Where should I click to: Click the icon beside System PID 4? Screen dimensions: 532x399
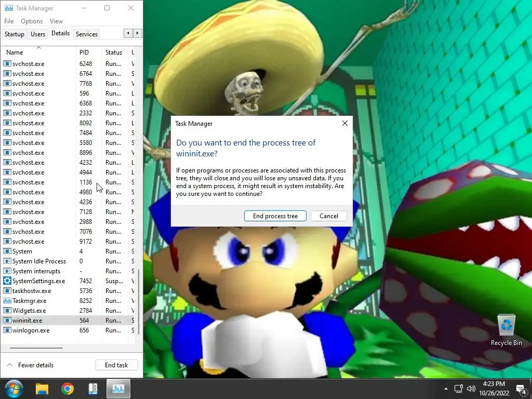(7, 251)
